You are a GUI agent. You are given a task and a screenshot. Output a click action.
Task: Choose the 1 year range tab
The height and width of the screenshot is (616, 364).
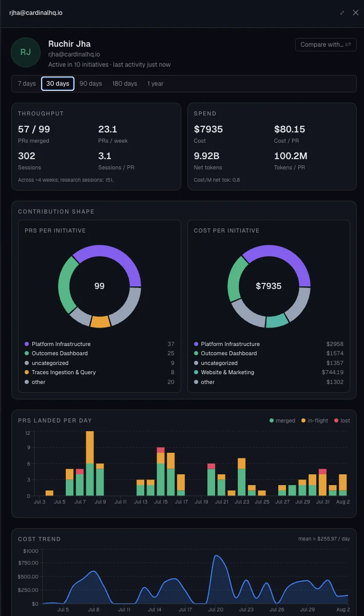coord(155,84)
